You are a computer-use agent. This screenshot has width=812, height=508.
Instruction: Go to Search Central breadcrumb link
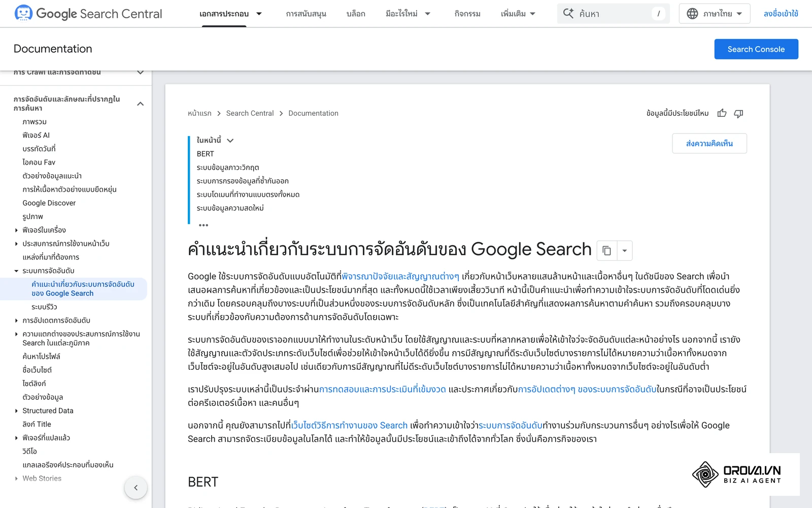[x=250, y=113]
